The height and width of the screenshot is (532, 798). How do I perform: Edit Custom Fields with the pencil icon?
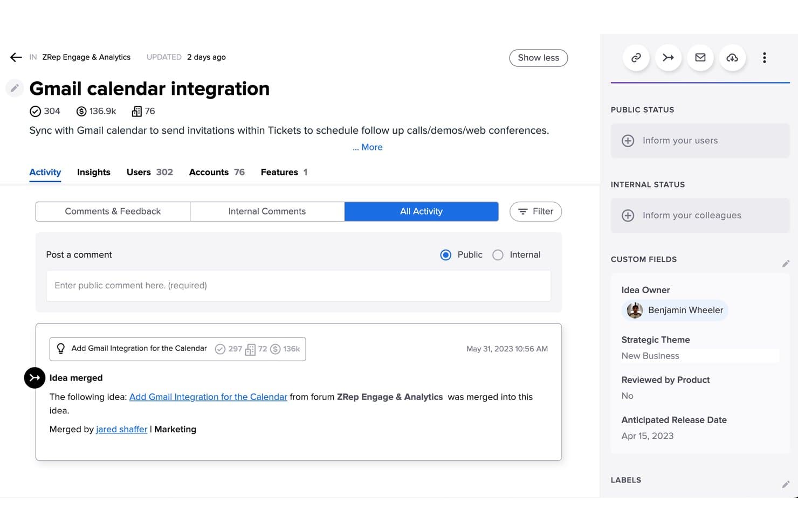786,264
